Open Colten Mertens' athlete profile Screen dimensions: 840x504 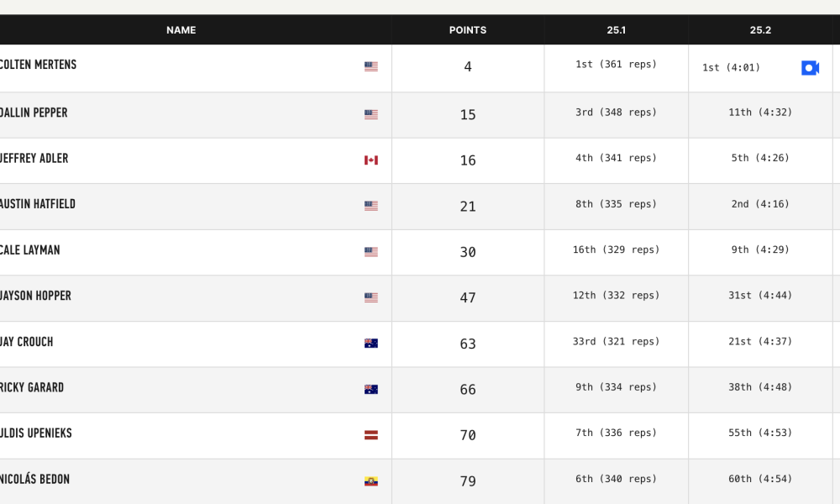38,65
